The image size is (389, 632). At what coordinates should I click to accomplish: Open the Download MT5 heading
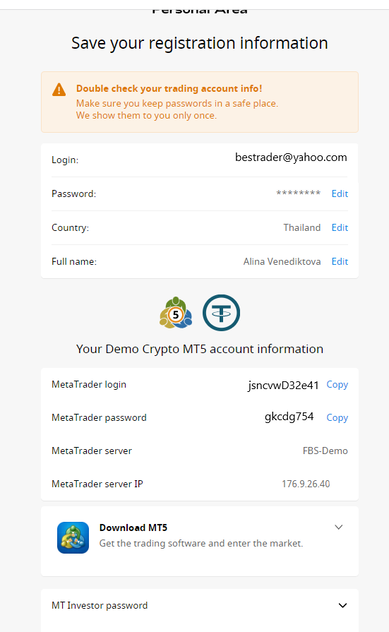point(133,528)
